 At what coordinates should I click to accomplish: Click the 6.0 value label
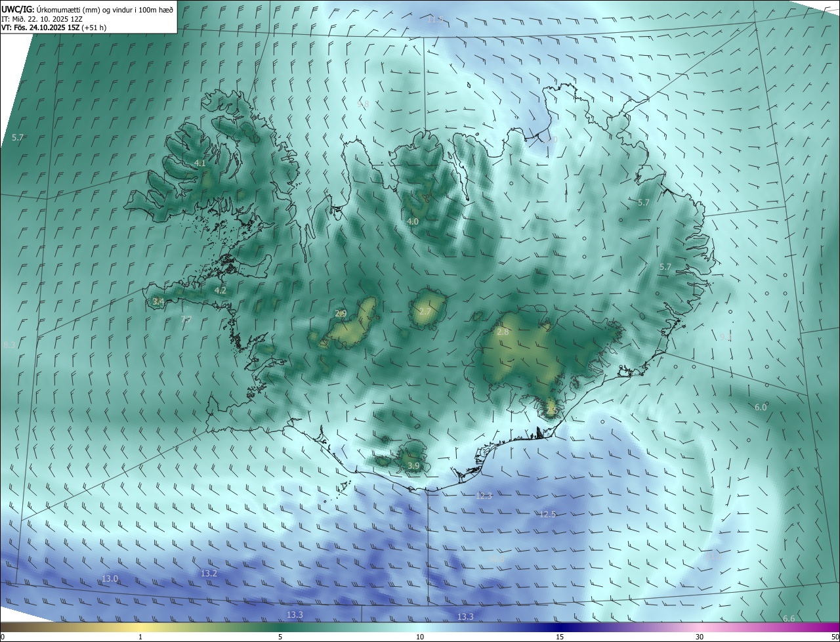tap(761, 407)
